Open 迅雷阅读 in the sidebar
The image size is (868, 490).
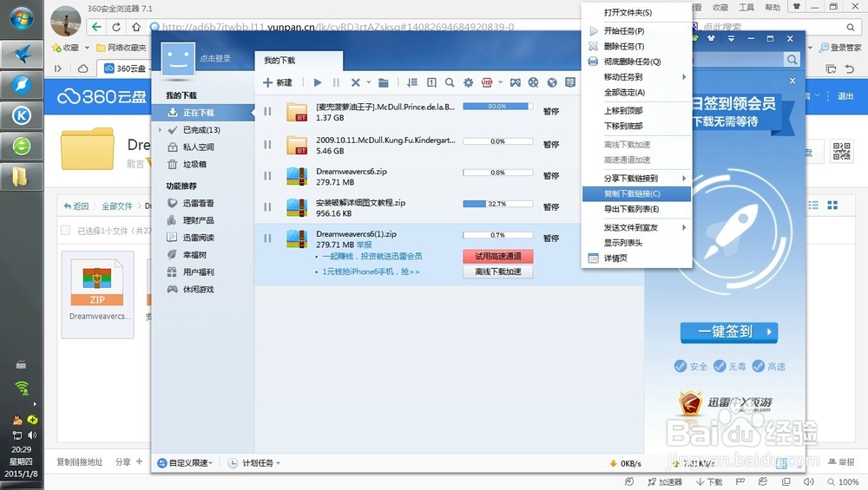tap(198, 238)
